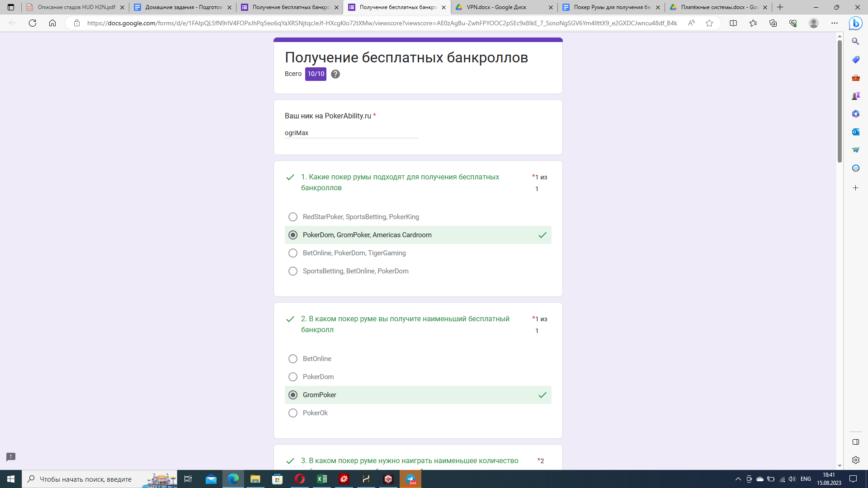The width and height of the screenshot is (868, 488).
Task: Open split screen view icon
Action: (733, 23)
